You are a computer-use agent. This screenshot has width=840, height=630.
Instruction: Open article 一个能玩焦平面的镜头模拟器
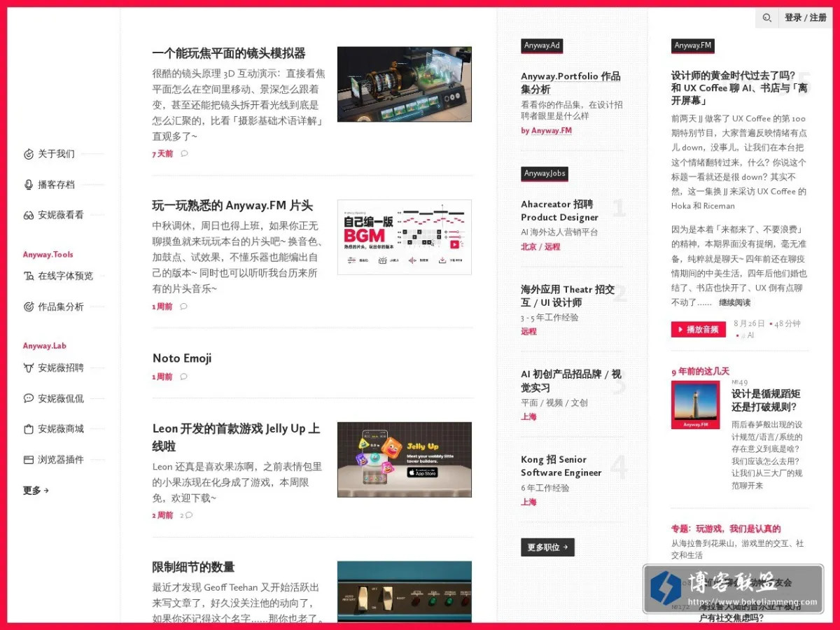(x=229, y=53)
